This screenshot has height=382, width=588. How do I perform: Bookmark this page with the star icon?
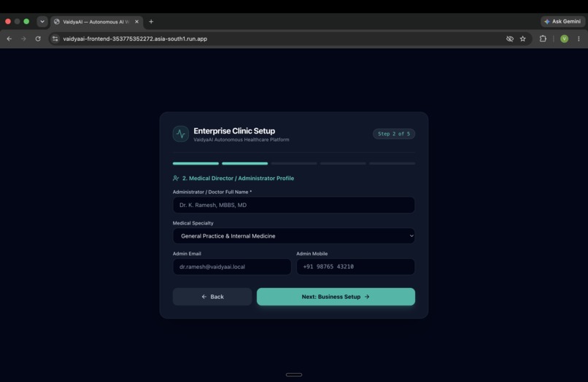pos(523,39)
